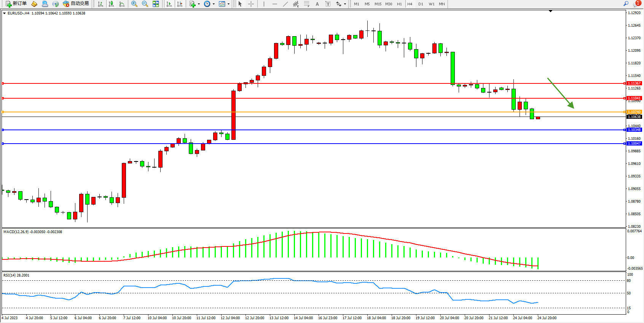Expand the indicators list dropdown arrow

(x=199, y=4)
